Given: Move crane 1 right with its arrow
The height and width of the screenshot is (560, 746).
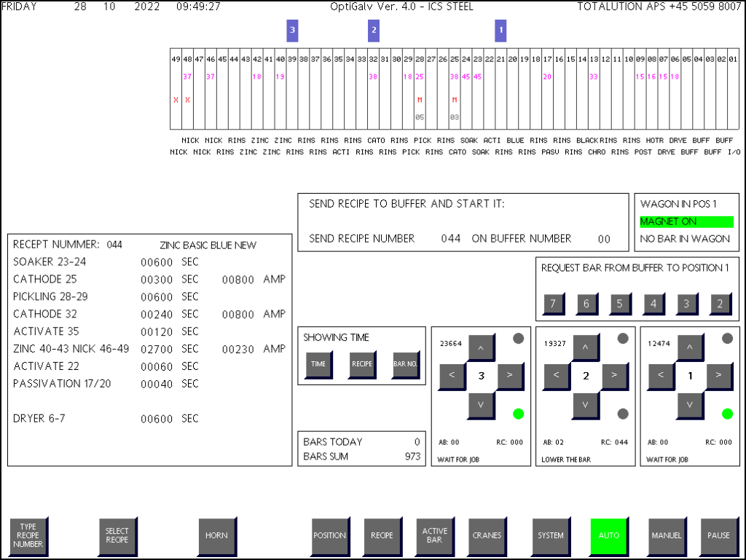Looking at the screenshot, I should 719,376.
